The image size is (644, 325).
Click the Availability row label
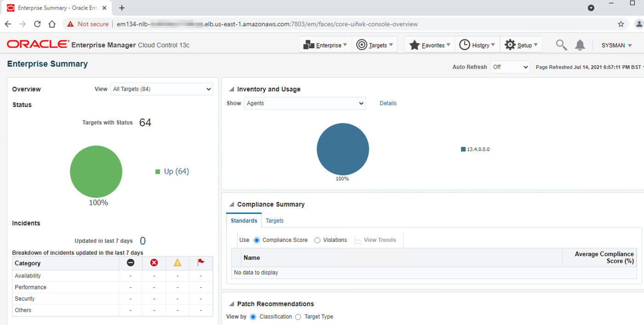[x=28, y=276]
